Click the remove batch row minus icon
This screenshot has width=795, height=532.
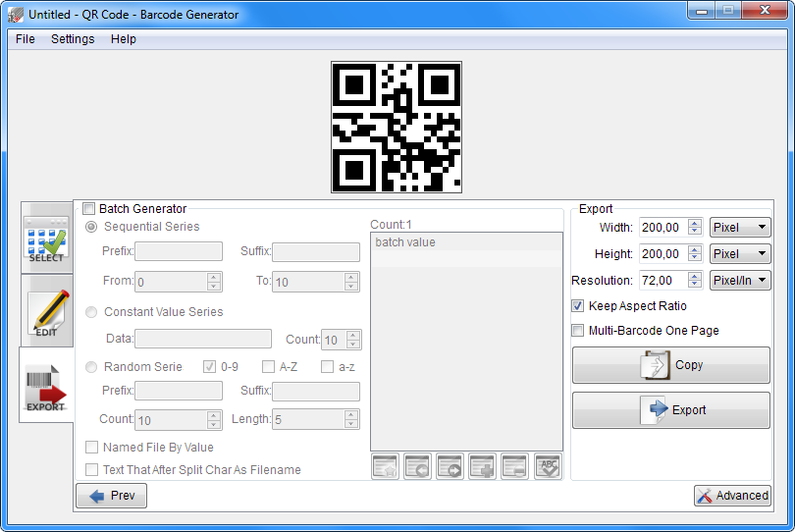(515, 466)
